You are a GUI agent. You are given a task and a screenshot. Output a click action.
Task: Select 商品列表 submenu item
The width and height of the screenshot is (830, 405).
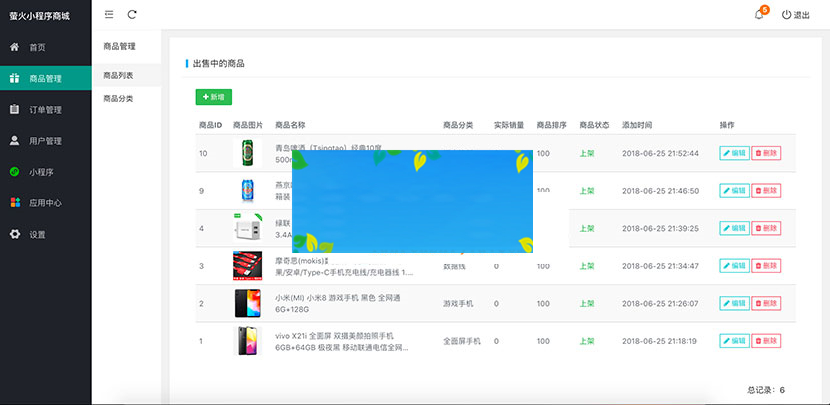(x=118, y=76)
